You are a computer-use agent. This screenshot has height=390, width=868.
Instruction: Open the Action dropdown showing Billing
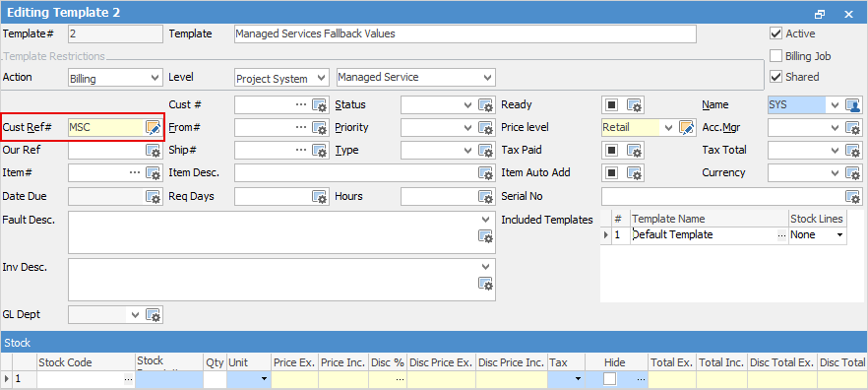[x=155, y=78]
